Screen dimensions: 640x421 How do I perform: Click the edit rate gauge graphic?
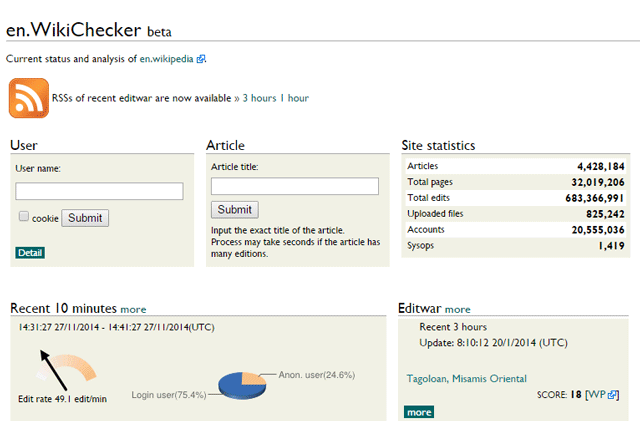pos(66,370)
